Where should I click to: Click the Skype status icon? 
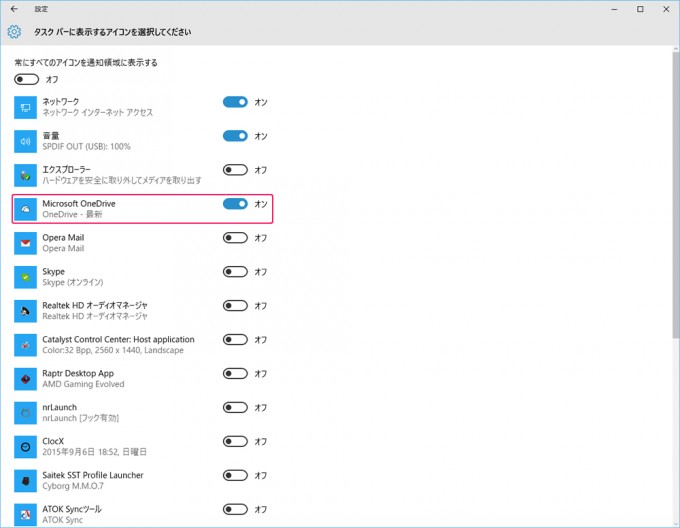pyautogui.click(x=25, y=277)
